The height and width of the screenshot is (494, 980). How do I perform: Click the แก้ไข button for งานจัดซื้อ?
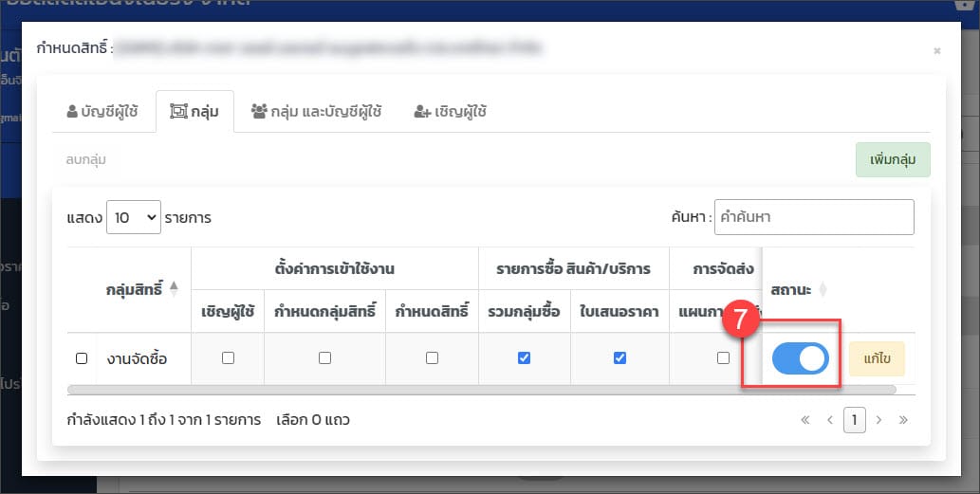(876, 358)
